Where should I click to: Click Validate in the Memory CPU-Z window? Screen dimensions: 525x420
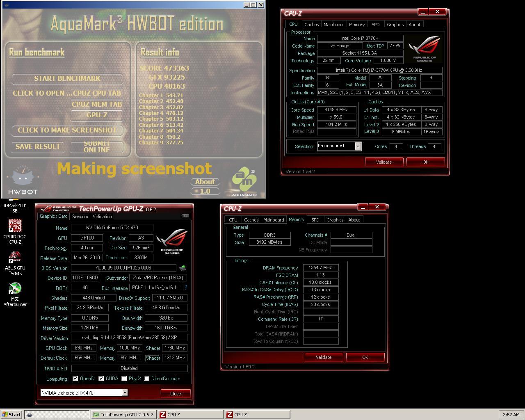pyautogui.click(x=324, y=357)
